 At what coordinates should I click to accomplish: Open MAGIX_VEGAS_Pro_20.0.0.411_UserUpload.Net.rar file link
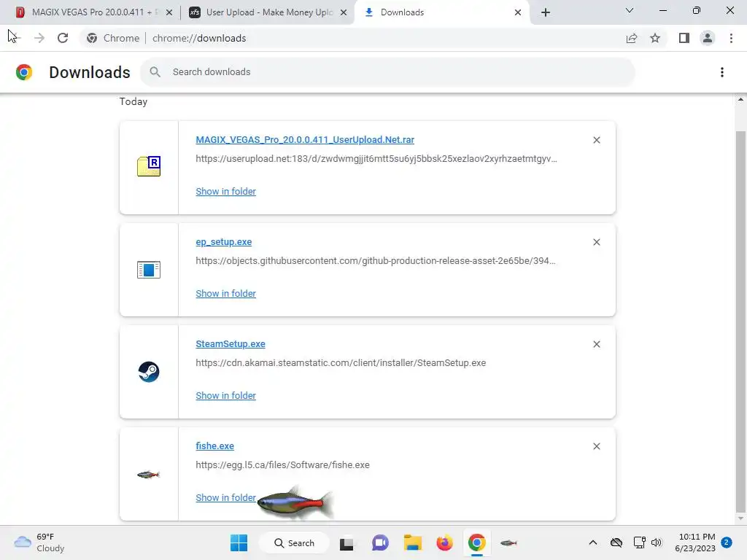pos(305,139)
